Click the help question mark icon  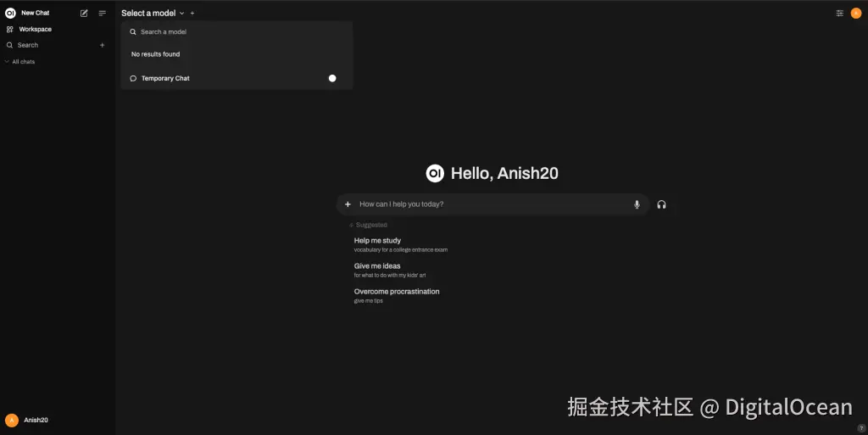pyautogui.click(x=861, y=428)
